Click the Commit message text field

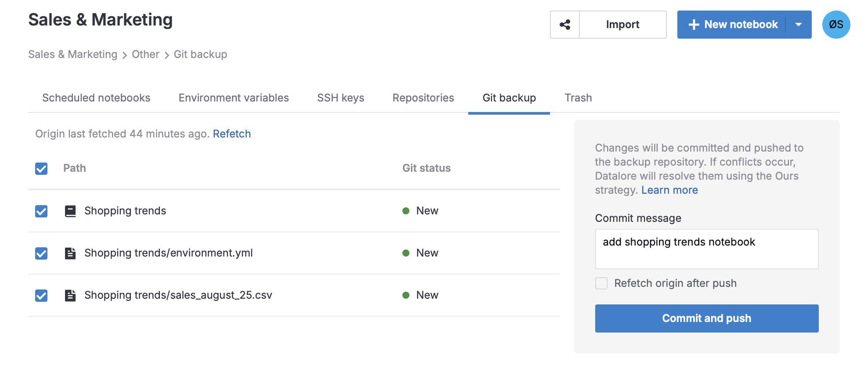coord(706,249)
